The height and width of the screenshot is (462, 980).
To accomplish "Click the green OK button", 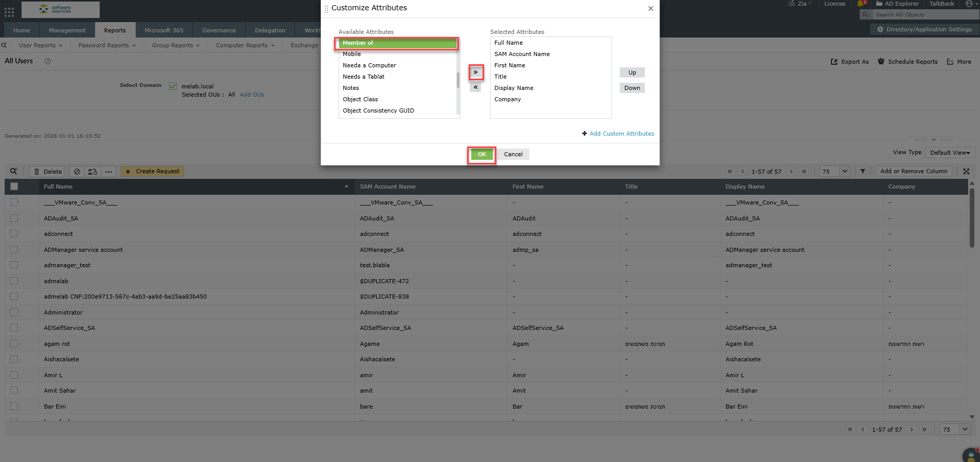I will coord(482,154).
